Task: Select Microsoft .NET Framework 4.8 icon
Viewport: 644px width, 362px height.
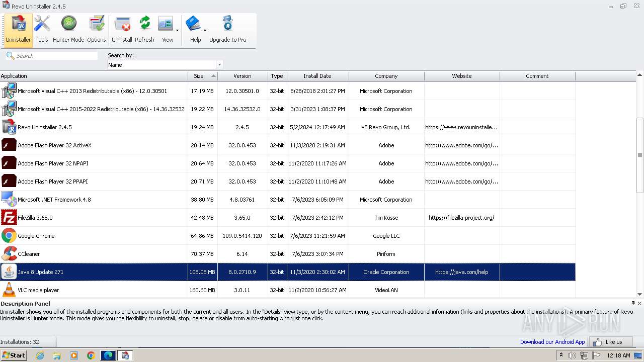Action: pyautogui.click(x=9, y=200)
